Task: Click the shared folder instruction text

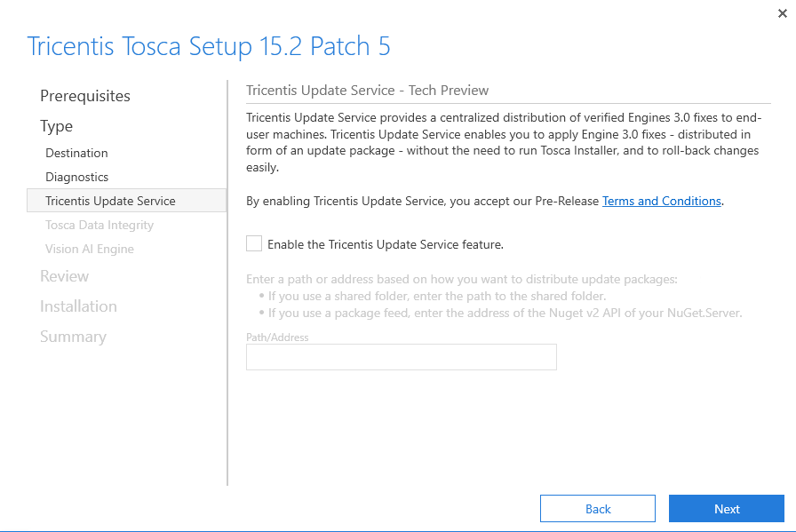Action: pyautogui.click(x=437, y=296)
